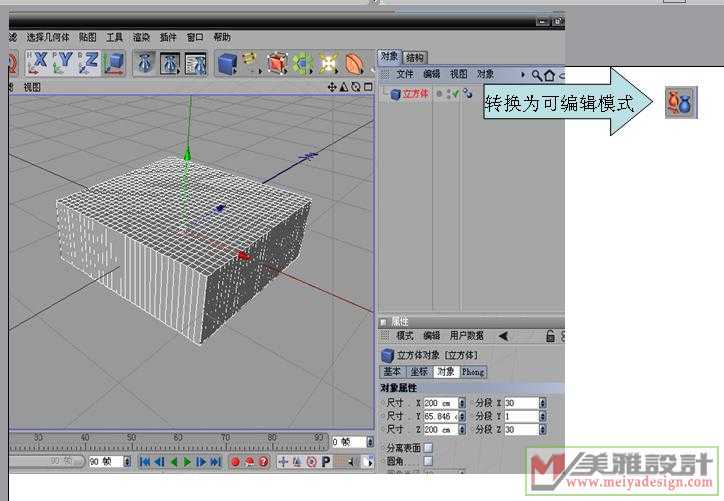Open the attributes 模式 menu
Image resolution: width=724 pixels, height=501 pixels.
405,336
